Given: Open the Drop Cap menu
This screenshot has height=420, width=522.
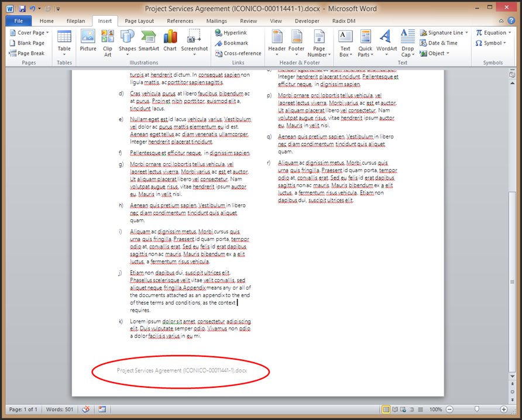Looking at the screenshot, I should click(407, 43).
